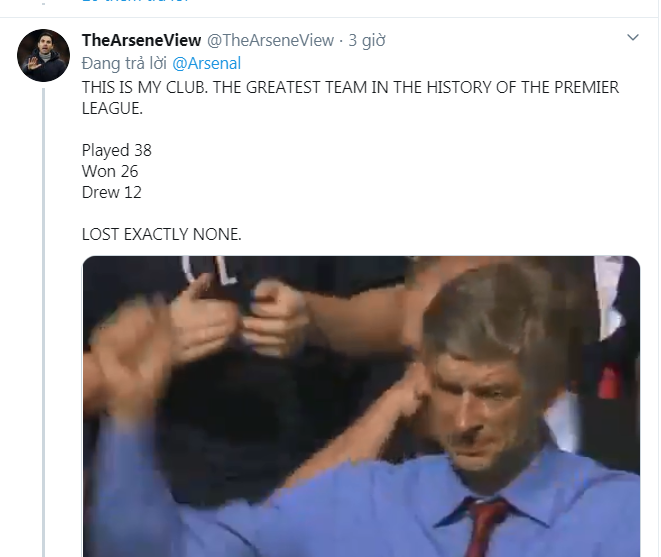The image size is (661, 557).
Task: Open the @TheArseneView handle link
Action: tap(270, 40)
